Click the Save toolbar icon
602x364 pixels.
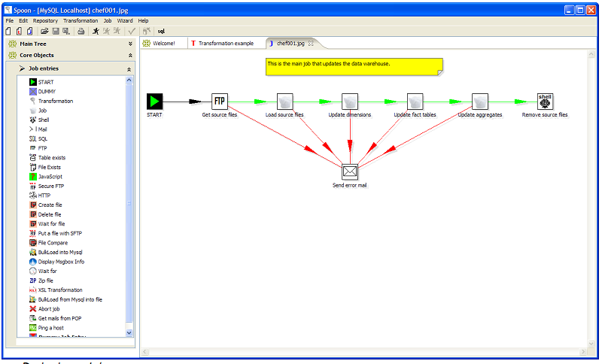click(x=56, y=32)
